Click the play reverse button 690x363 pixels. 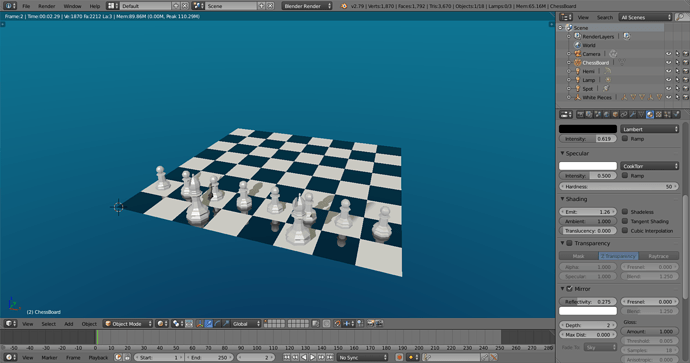pos(304,357)
